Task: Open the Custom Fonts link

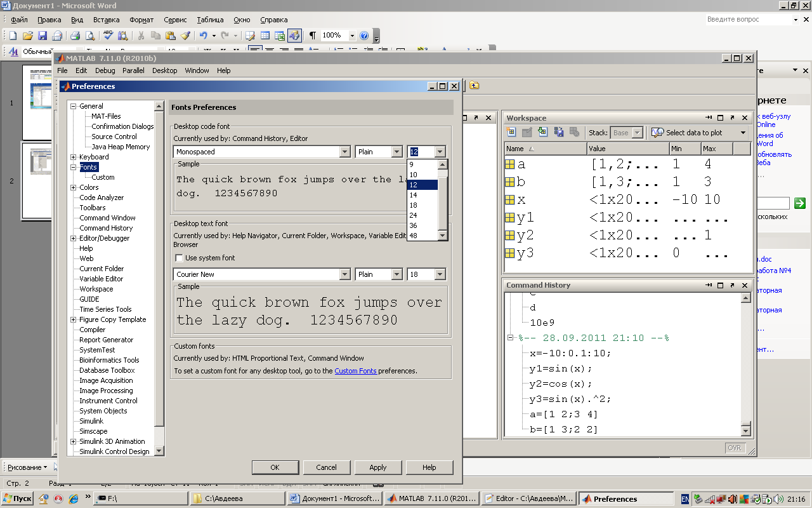Action: click(355, 371)
